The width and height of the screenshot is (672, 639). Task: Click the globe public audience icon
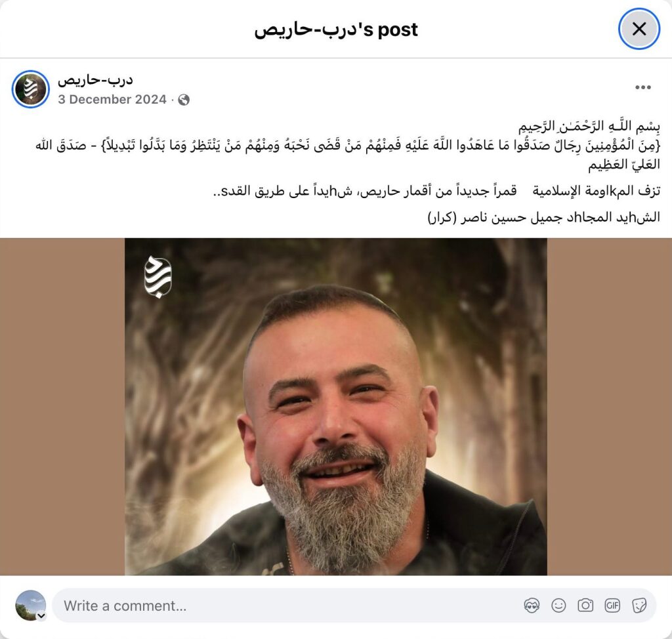184,100
